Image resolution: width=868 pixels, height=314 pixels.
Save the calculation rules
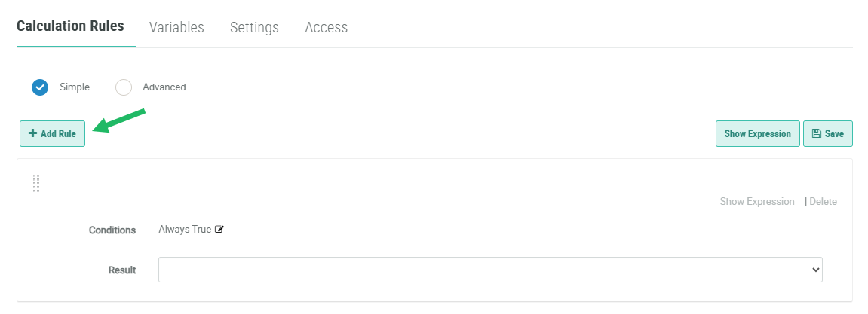pyautogui.click(x=827, y=133)
